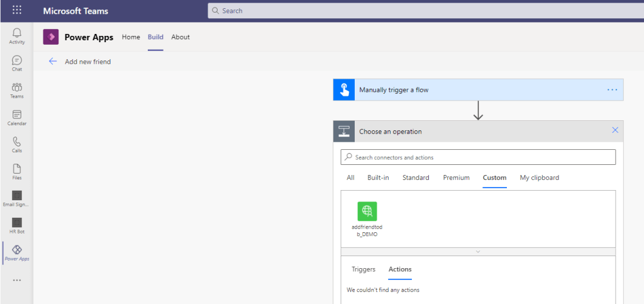The width and height of the screenshot is (644, 304).
Task: Show more apps via sidebar ellipsis
Action: tap(17, 280)
